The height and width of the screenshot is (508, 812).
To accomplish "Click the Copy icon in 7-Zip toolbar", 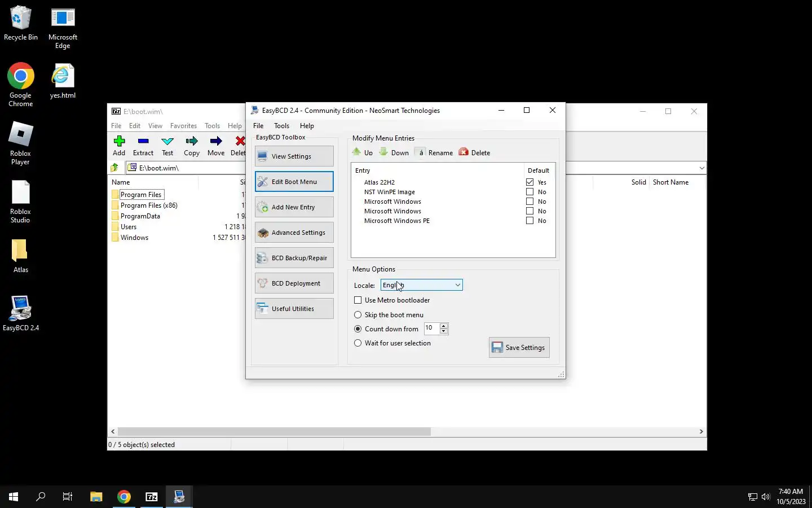I will tap(192, 141).
